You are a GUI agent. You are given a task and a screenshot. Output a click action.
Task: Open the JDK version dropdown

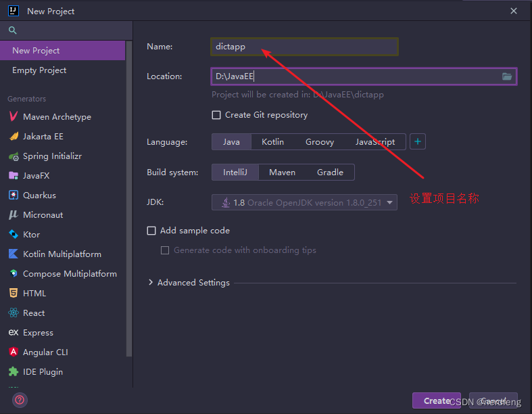pyautogui.click(x=304, y=202)
